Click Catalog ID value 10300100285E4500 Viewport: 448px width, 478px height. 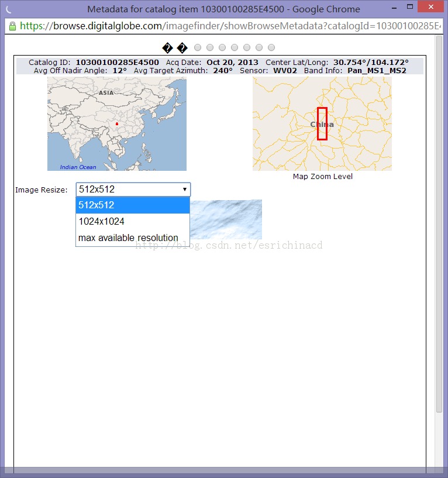coord(118,62)
